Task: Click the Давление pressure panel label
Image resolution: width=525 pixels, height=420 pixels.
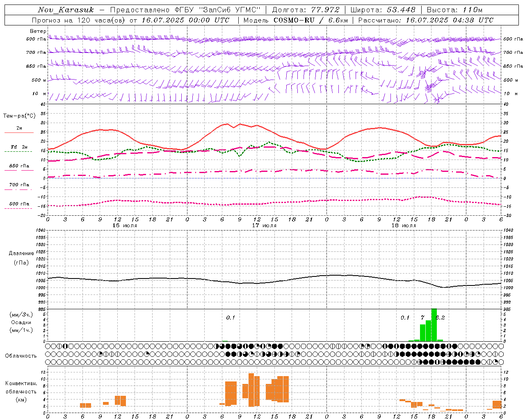Action: tap(21, 253)
